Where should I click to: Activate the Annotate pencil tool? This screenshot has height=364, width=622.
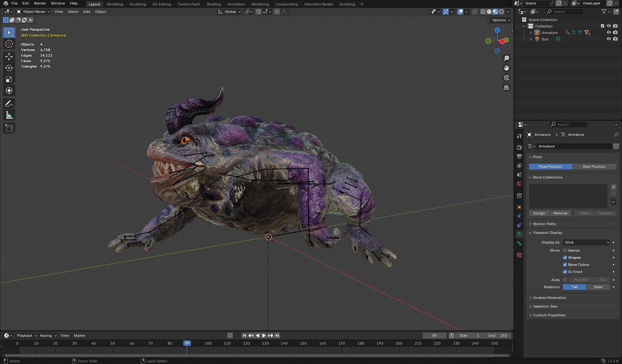[x=9, y=104]
